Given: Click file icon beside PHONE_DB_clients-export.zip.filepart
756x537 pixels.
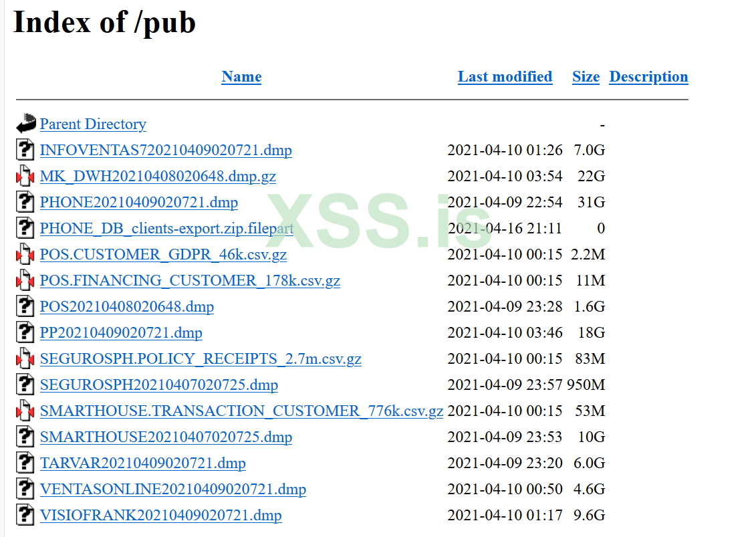Looking at the screenshot, I should click(25, 227).
